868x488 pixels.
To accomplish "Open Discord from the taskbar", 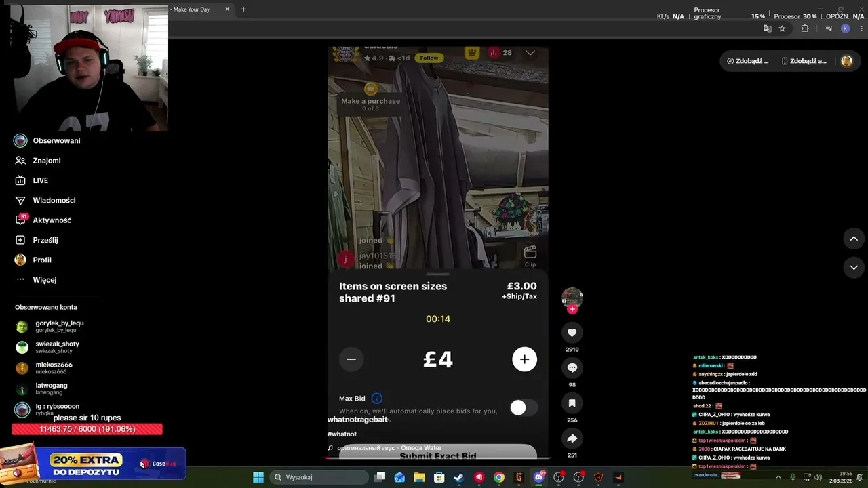I will (x=539, y=477).
